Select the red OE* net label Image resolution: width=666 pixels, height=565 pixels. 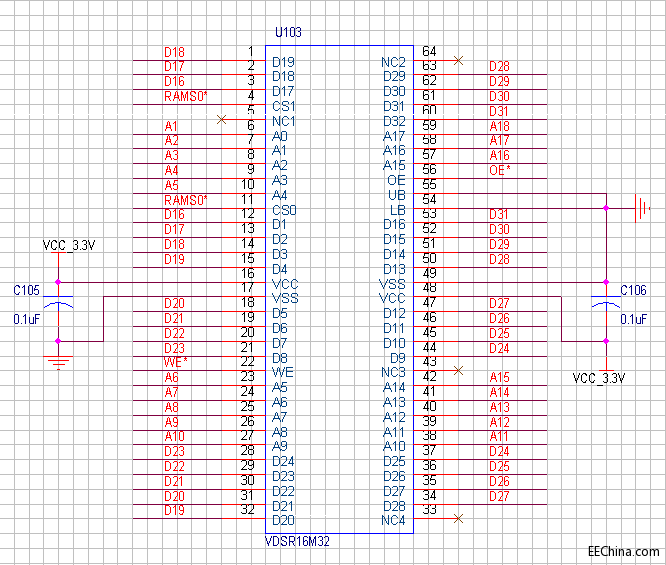(500, 170)
